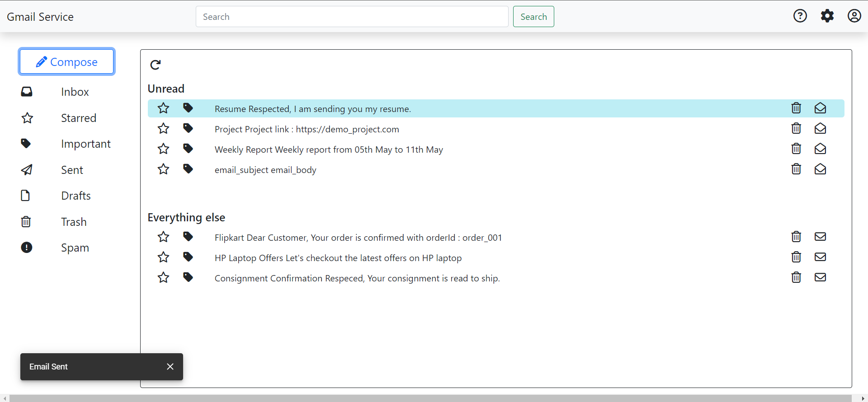Click the Search button
The width and height of the screenshot is (868, 402).
pos(533,17)
